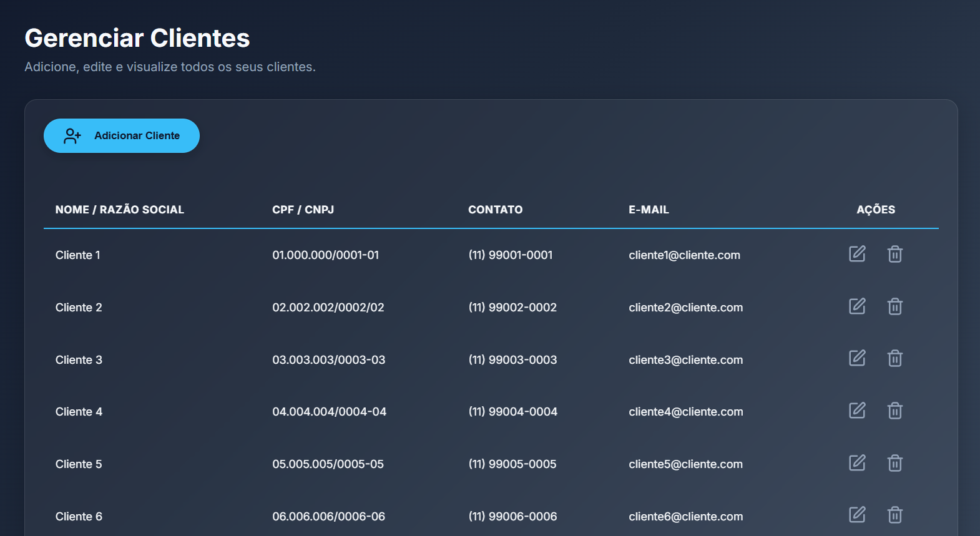This screenshot has width=980, height=536.
Task: Select the name Cliente 3
Action: [79, 360]
